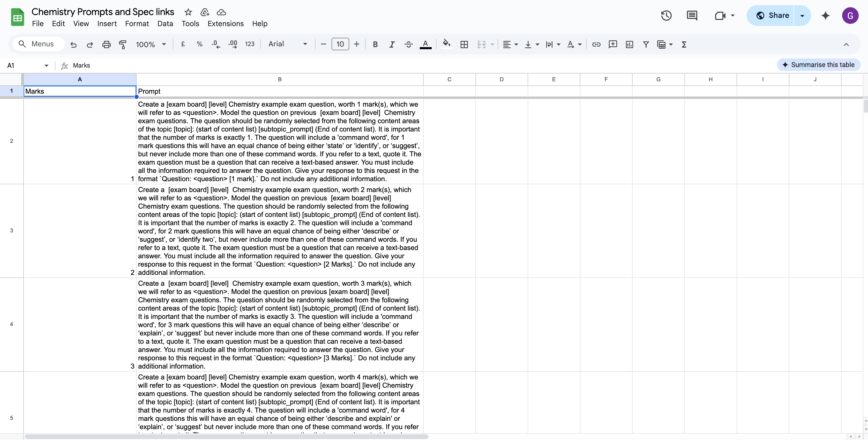Open the borders tool
The image size is (868, 440).
pyautogui.click(x=464, y=44)
